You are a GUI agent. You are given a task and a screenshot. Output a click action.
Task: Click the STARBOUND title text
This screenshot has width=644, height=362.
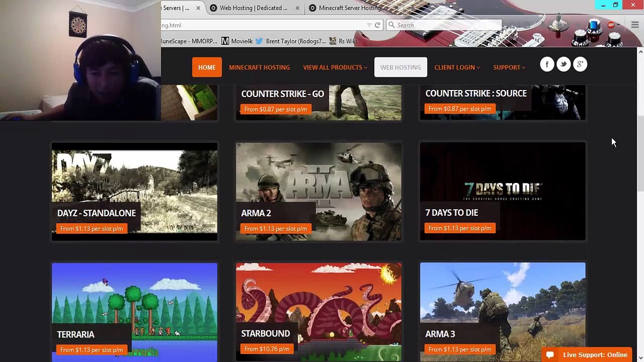pyautogui.click(x=265, y=334)
